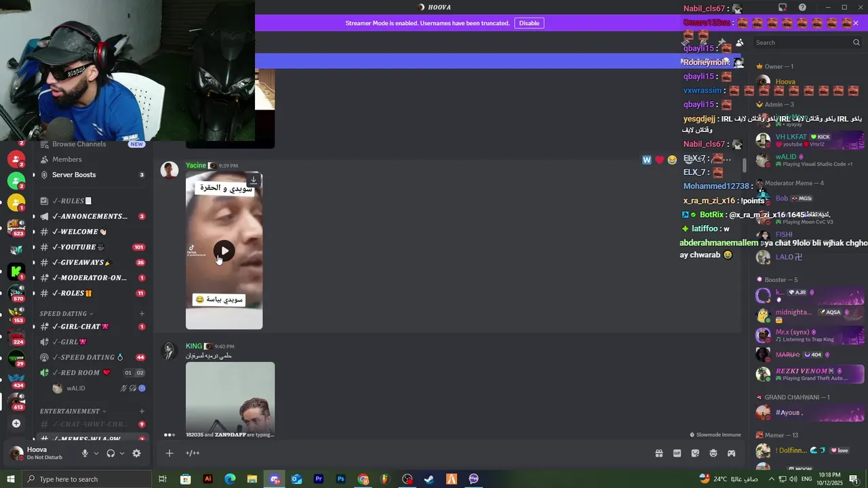868x488 pixels.
Task: Open headphones output options chevron
Action: click(x=122, y=453)
